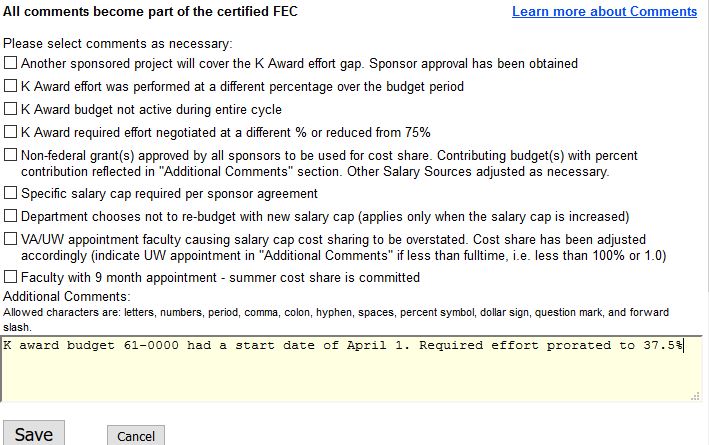
Task: Click after '37.5%' in the comment text
Action: (x=684, y=346)
